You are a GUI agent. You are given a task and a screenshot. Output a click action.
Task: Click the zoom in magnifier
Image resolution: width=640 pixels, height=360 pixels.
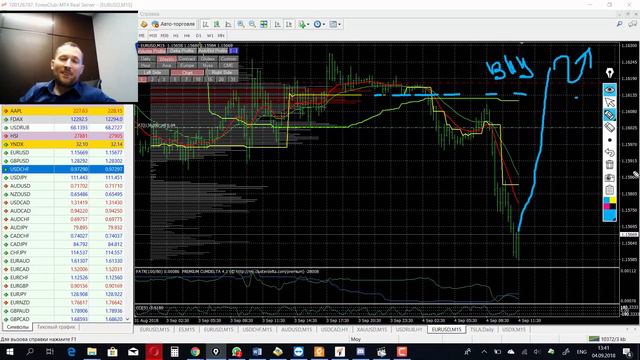[x=241, y=24]
